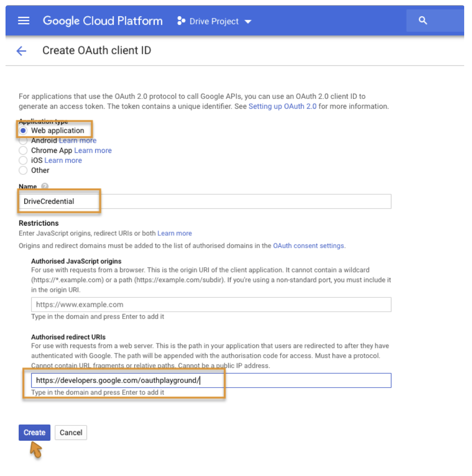Select the iOS radio button
Viewport: 472px width, 476px height.
click(x=23, y=160)
